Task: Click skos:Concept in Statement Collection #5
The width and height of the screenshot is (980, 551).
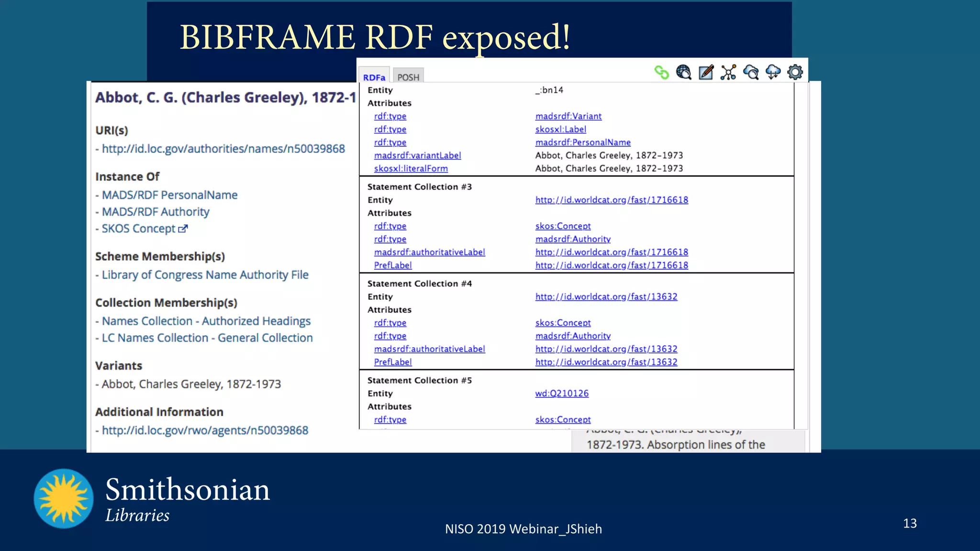Action: 563,419
